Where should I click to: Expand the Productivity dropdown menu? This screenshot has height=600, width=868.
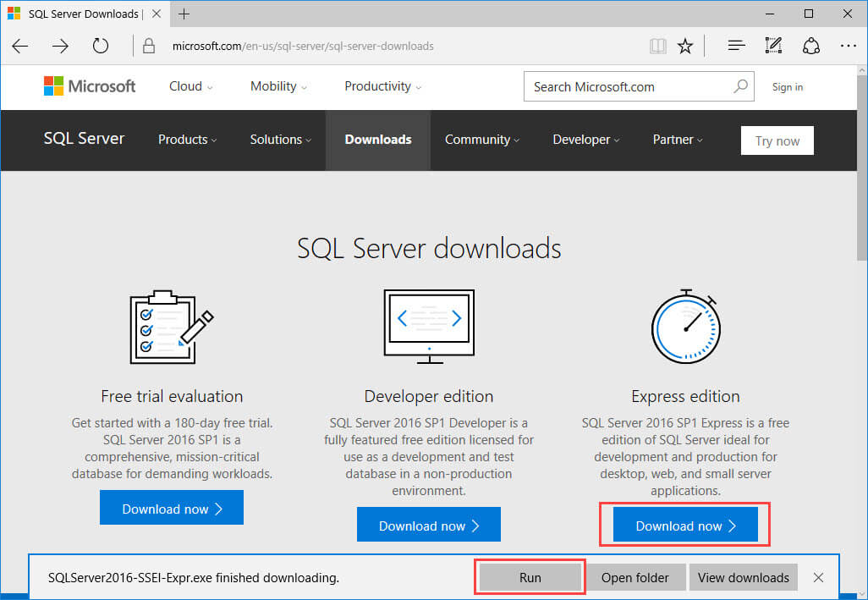(382, 86)
